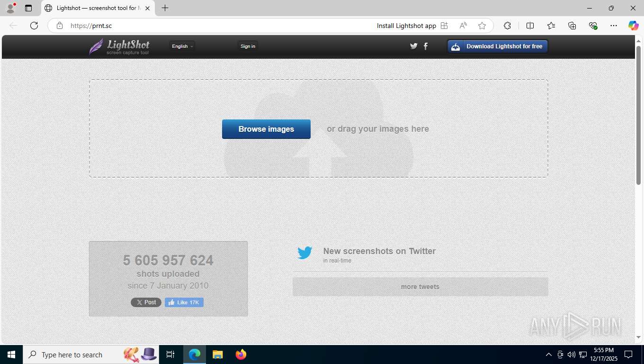Open Browser essentials
This screenshot has height=364, width=644.
point(593,26)
